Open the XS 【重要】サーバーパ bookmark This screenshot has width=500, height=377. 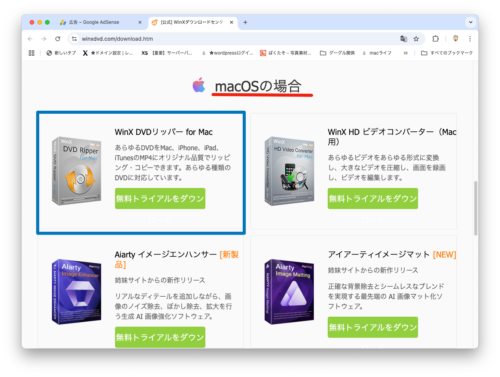click(167, 53)
